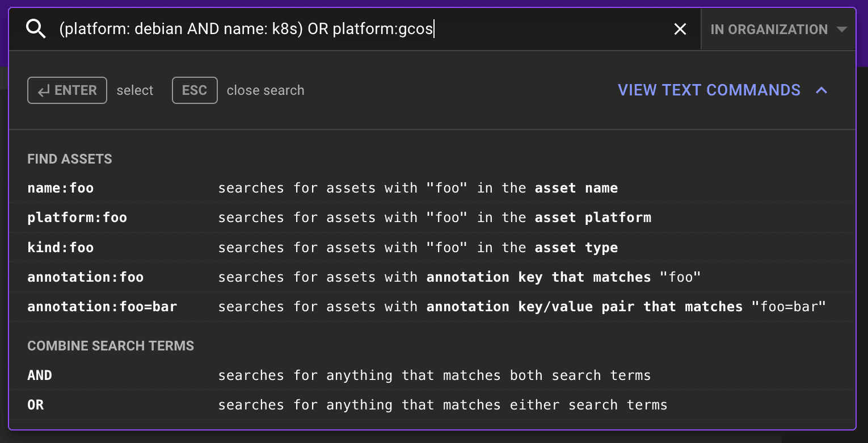868x443 pixels.
Task: Click the OR operator entry
Action: point(36,404)
